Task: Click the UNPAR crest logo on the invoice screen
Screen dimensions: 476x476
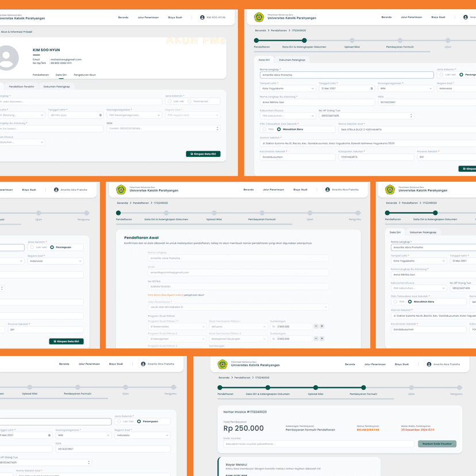Action: [222, 364]
